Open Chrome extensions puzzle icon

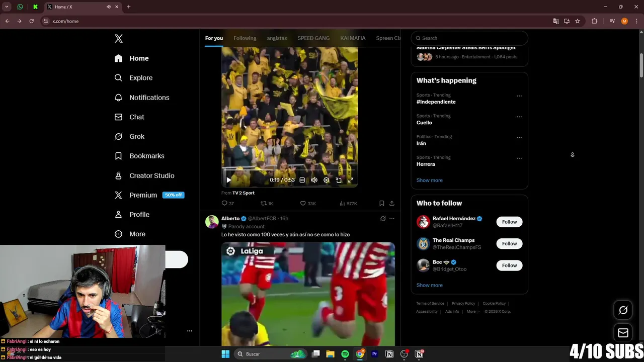coord(594,21)
